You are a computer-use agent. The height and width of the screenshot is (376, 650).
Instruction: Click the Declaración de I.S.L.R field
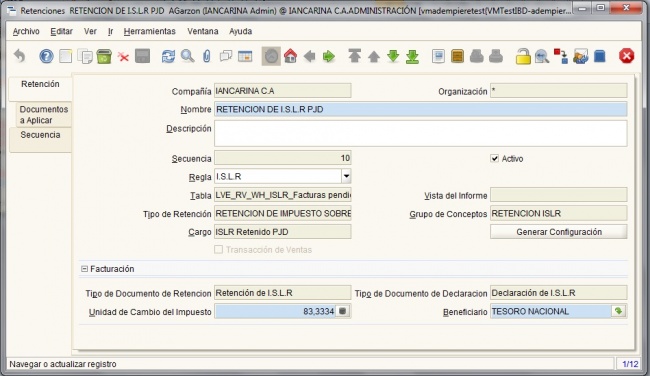click(558, 293)
